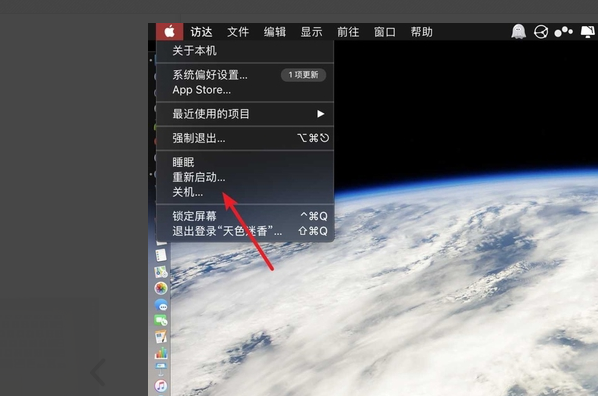
Task: Click the display monitor status icon
Action: point(588,32)
